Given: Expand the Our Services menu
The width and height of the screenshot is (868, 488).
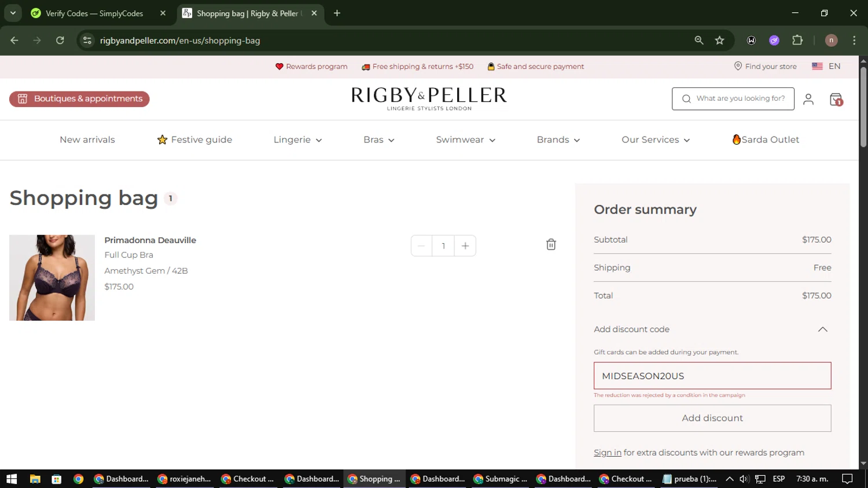Looking at the screenshot, I should [x=656, y=140].
